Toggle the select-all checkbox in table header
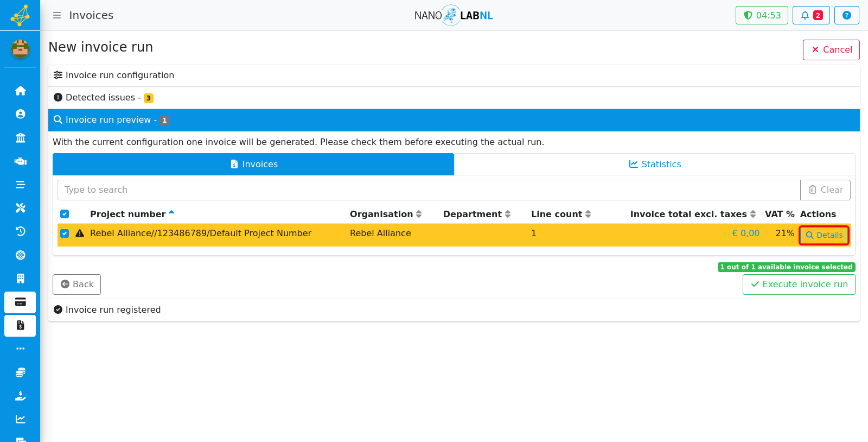 65,214
